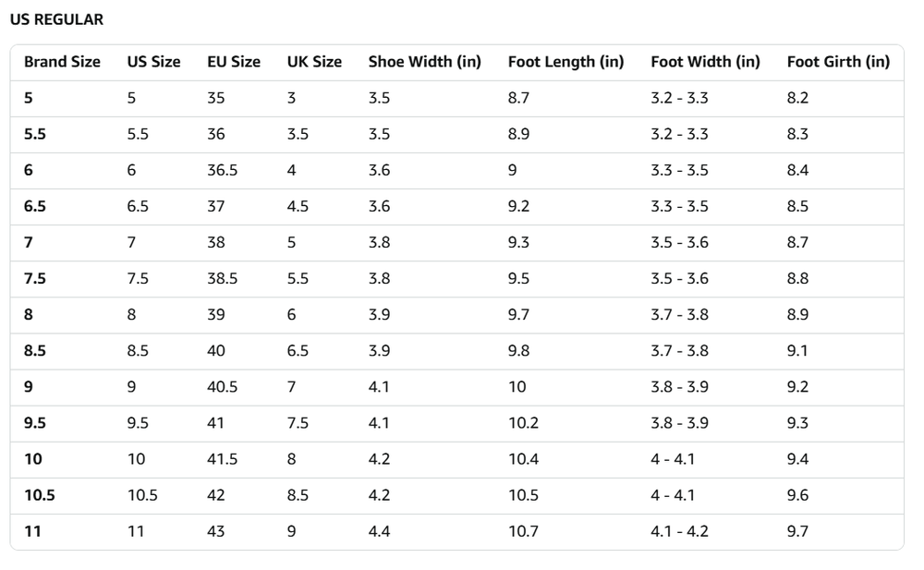This screenshot has height=570, width=924.
Task: Select the EU size 36.5 cell
Action: click(223, 170)
